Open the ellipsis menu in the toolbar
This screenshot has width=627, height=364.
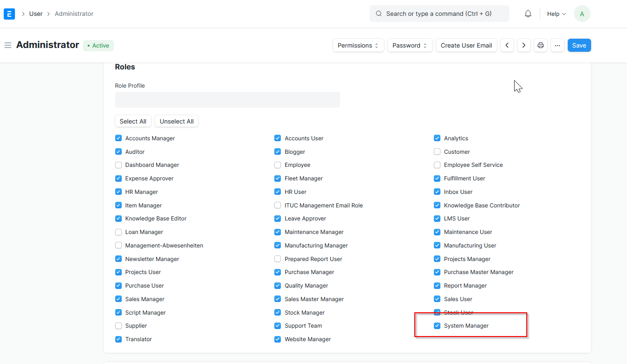tap(557, 45)
